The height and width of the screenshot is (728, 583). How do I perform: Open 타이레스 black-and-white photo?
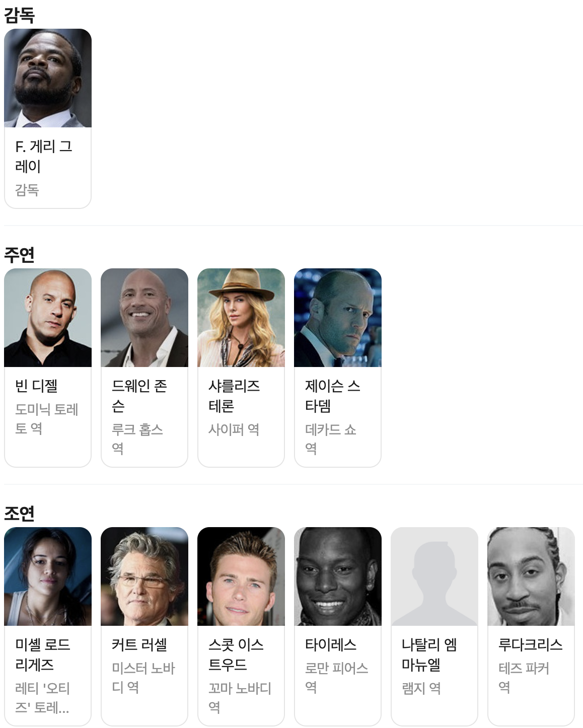[338, 576]
